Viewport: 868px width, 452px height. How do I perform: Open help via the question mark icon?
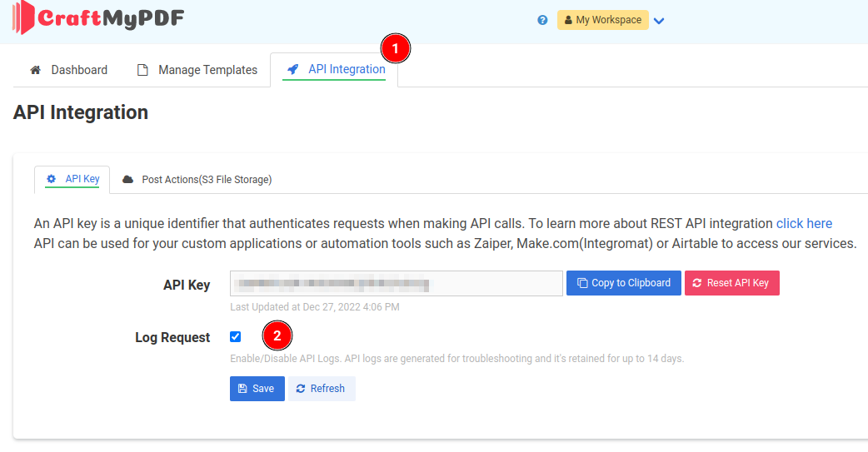point(542,20)
